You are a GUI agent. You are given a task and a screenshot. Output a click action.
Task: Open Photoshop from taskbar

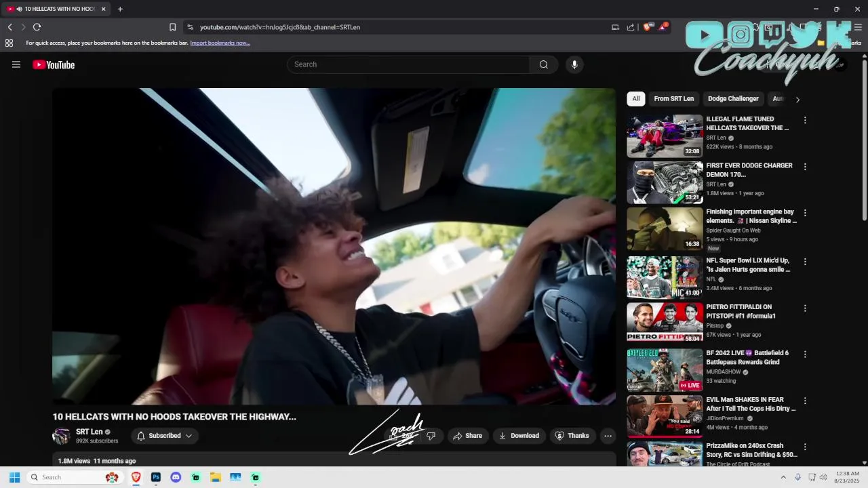[156, 477]
